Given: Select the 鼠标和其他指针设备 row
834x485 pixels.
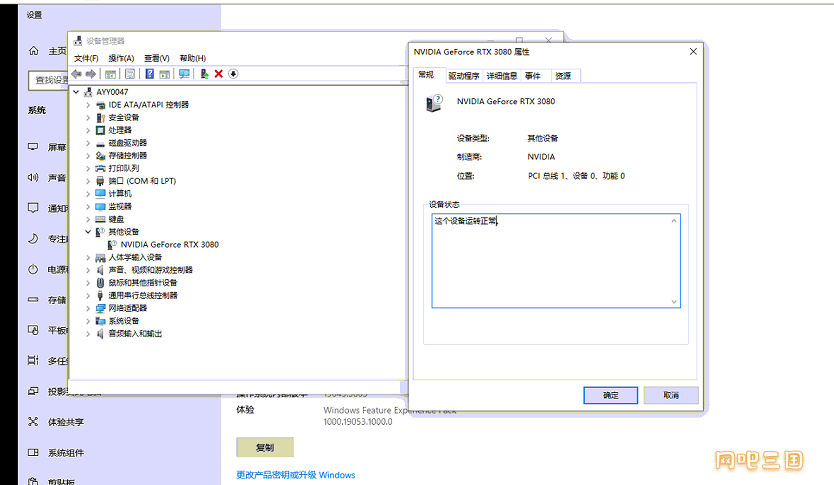Looking at the screenshot, I should 143,283.
